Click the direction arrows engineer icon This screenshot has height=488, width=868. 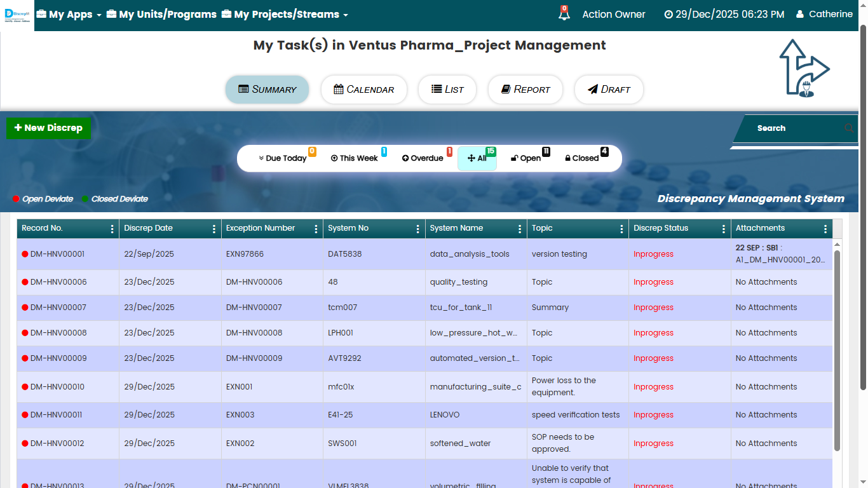click(x=804, y=68)
